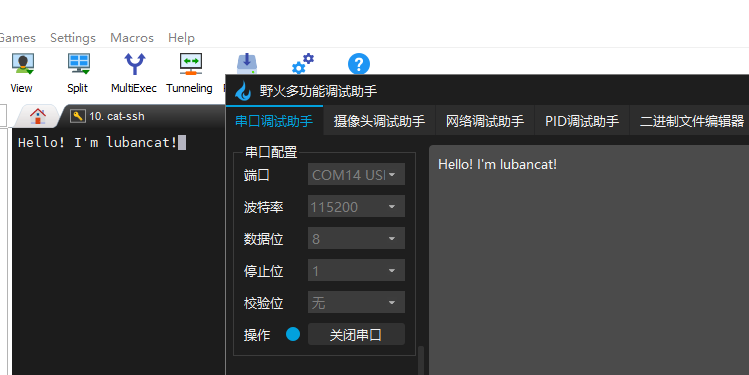Screen dimensions: 749x375
Task: Click the 停止位 label
Action: 263,271
